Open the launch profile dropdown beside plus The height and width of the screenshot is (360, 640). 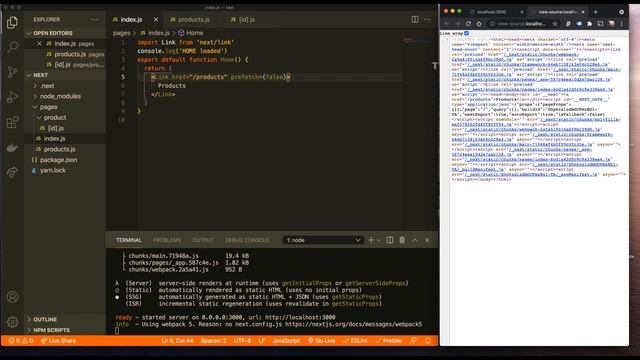pos(379,240)
